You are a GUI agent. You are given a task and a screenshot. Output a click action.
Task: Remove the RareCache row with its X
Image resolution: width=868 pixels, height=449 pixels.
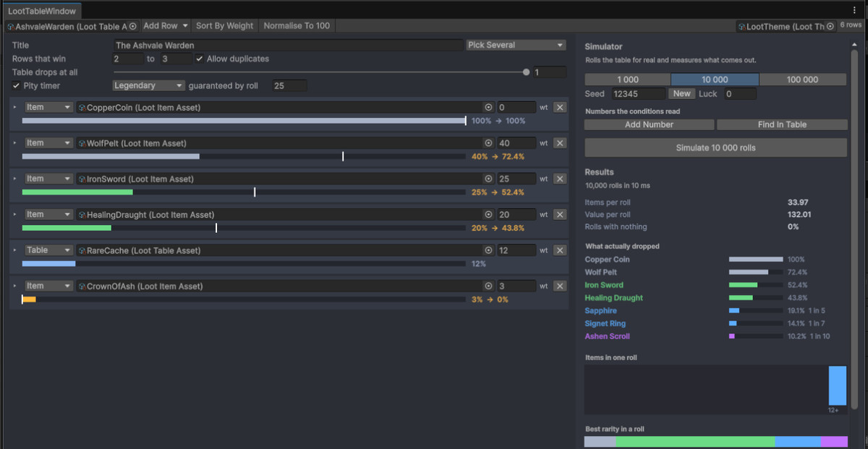[560, 250]
